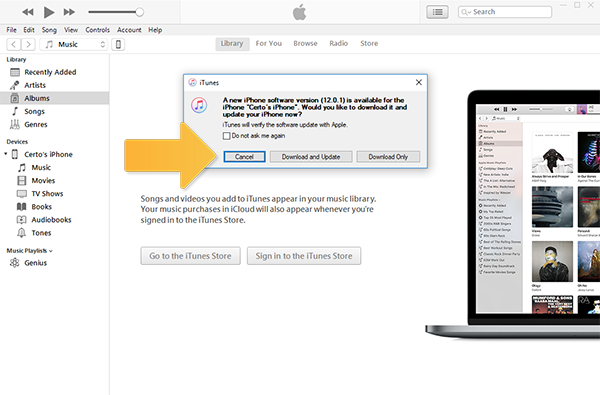Screen dimensions: 600x395
Task: Adjust the volume slider knob
Action: (x=140, y=12)
